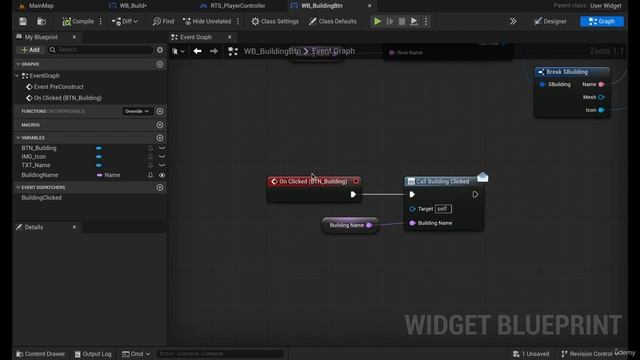Select the Building Name variable node
640x360 pixels.
[350, 225]
